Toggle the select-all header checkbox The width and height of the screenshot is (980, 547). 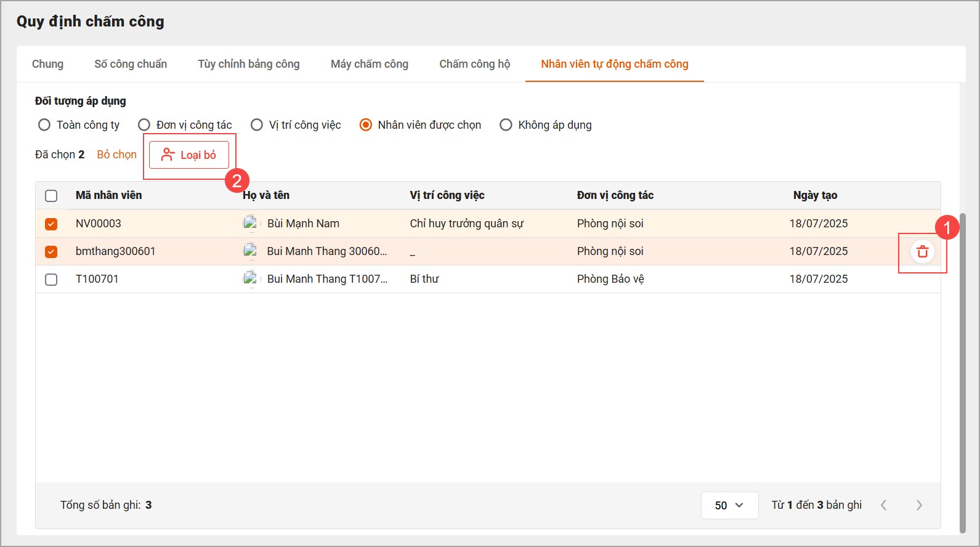(51, 196)
